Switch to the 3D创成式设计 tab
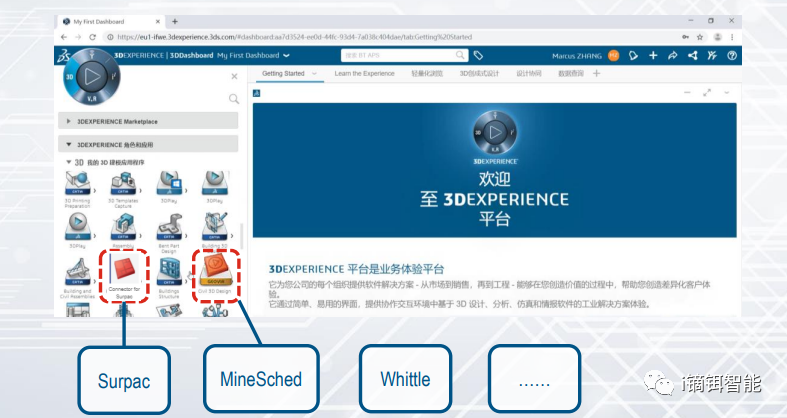The image size is (787, 418). [x=478, y=74]
